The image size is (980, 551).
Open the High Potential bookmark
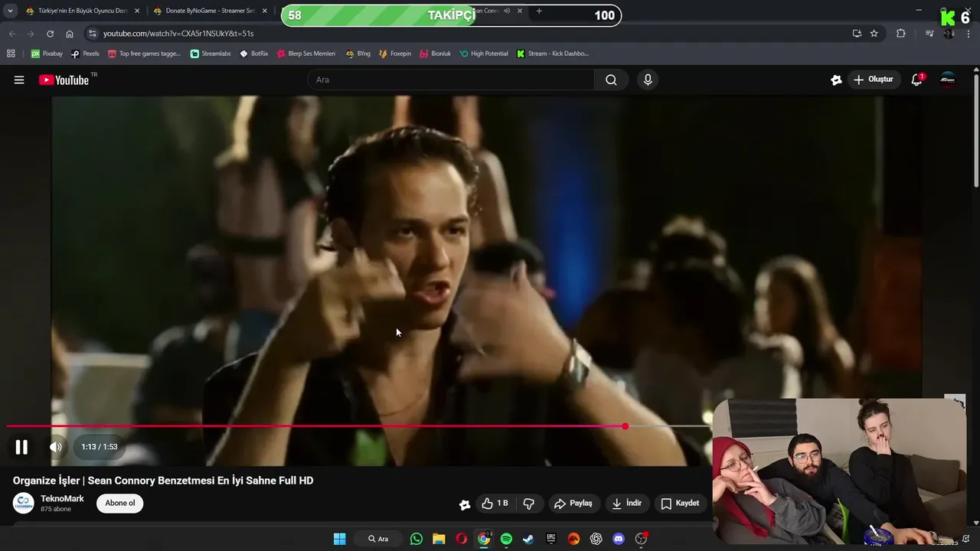pos(484,54)
